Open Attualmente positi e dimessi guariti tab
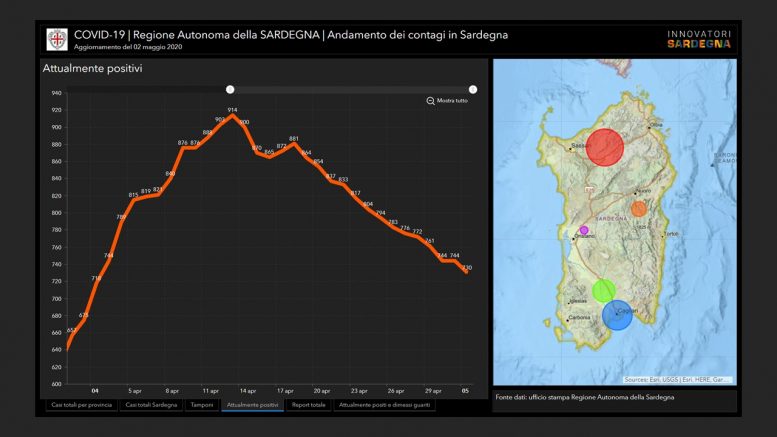 tap(385, 405)
